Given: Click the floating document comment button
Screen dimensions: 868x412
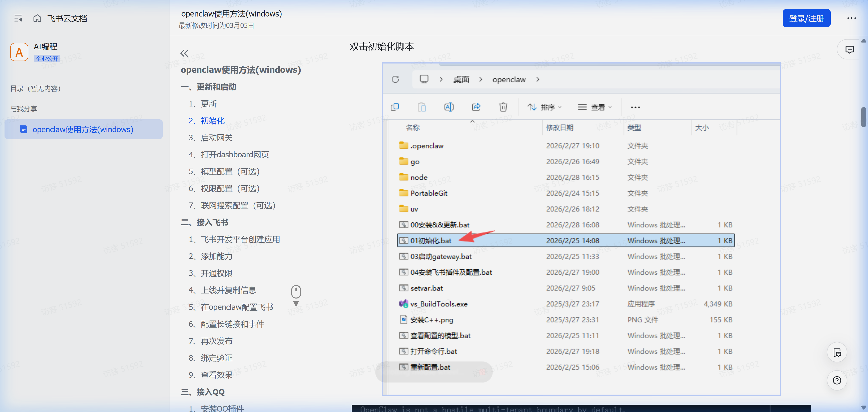Looking at the screenshot, I should (837, 353).
